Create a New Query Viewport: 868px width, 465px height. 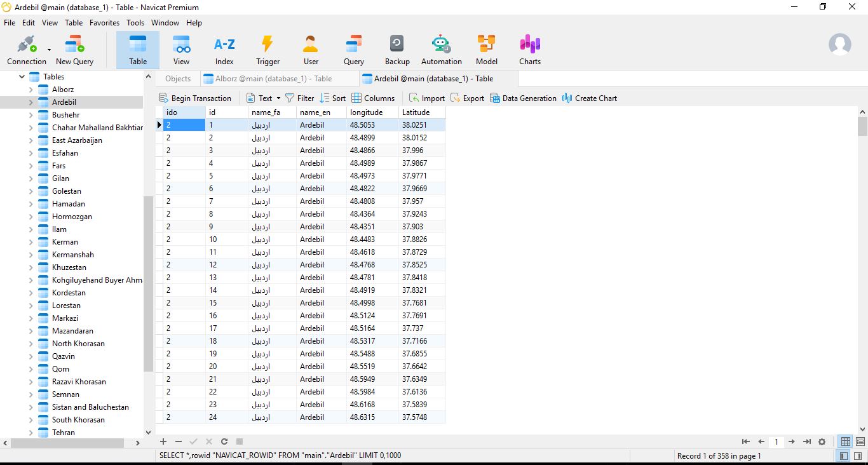click(x=74, y=50)
